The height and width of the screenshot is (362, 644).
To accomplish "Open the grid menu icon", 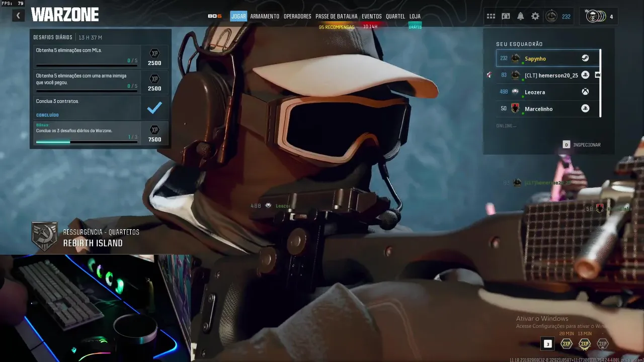I will pyautogui.click(x=491, y=17).
